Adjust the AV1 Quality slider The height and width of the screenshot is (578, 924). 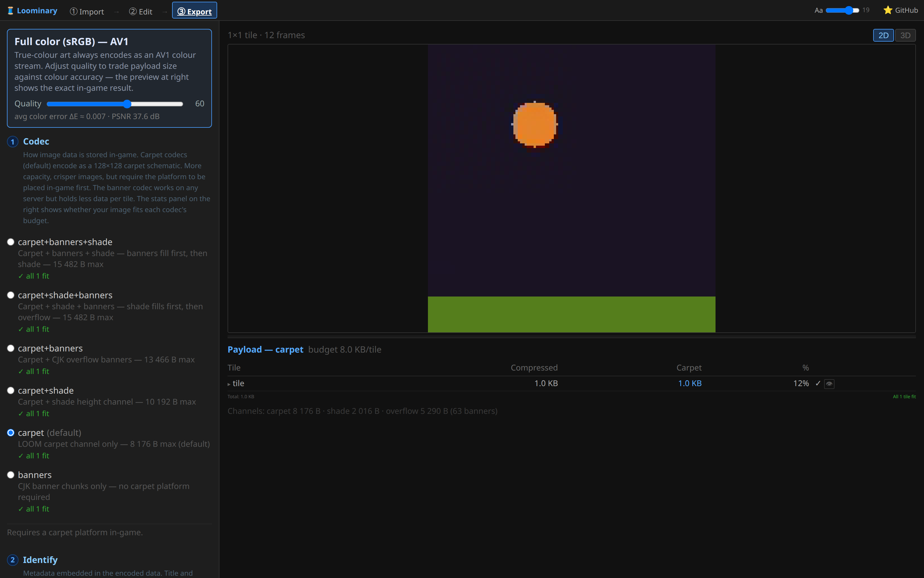pyautogui.click(x=115, y=104)
